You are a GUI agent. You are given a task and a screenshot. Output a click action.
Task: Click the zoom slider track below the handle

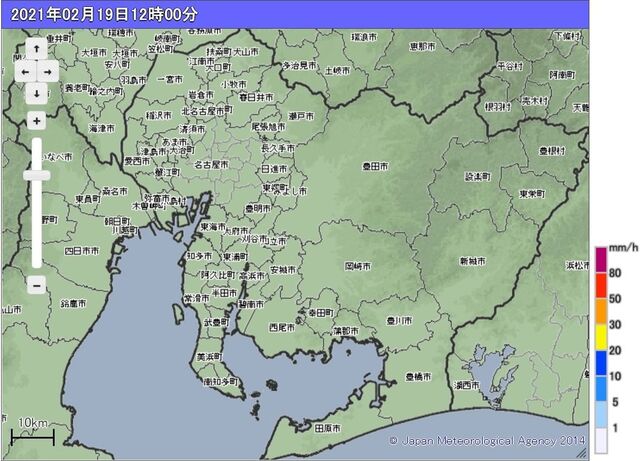(x=37, y=224)
